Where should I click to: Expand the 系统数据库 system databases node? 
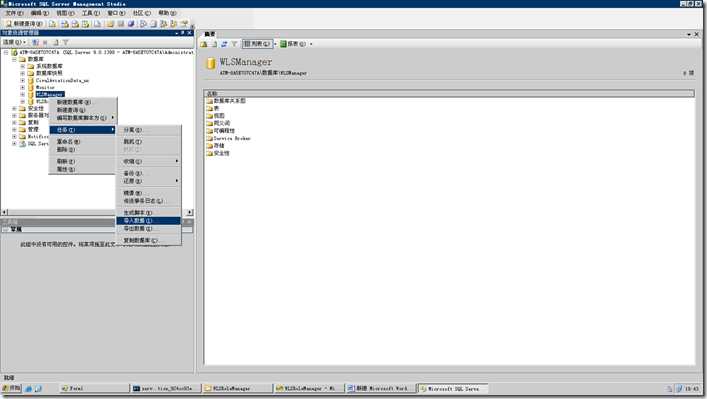tap(23, 66)
